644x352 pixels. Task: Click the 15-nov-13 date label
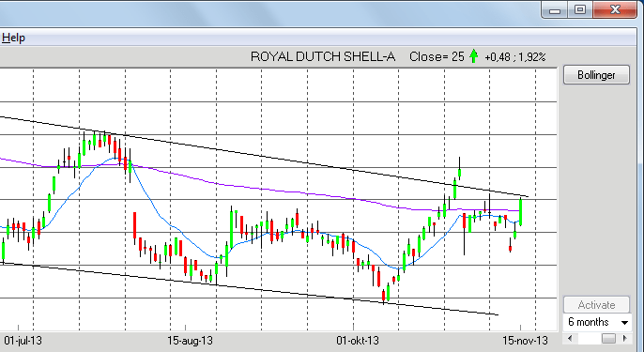point(526,341)
